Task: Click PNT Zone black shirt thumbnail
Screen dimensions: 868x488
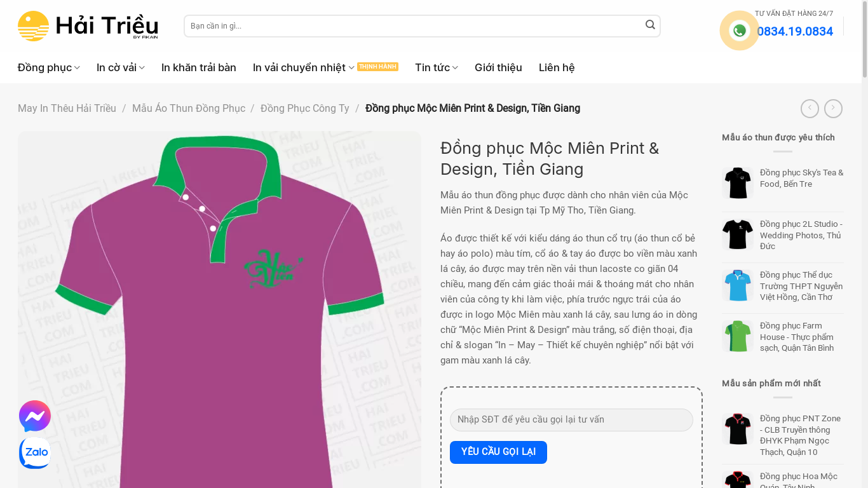Action: click(738, 429)
